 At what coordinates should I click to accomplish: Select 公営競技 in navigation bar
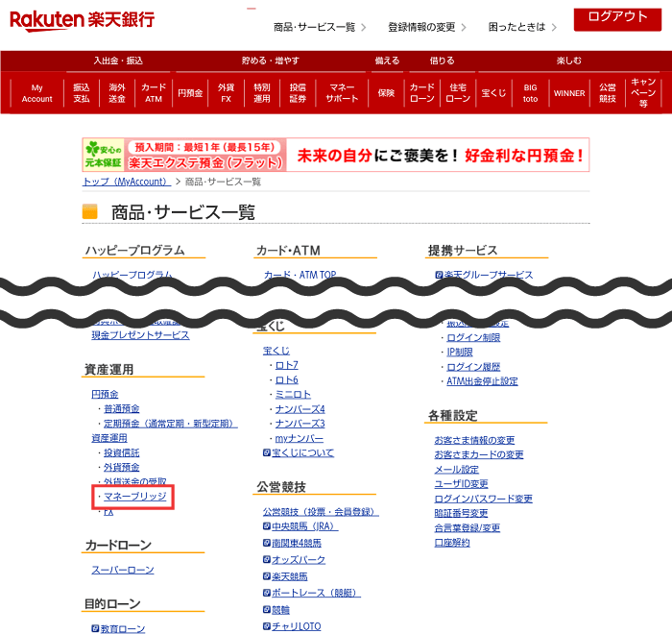click(608, 93)
